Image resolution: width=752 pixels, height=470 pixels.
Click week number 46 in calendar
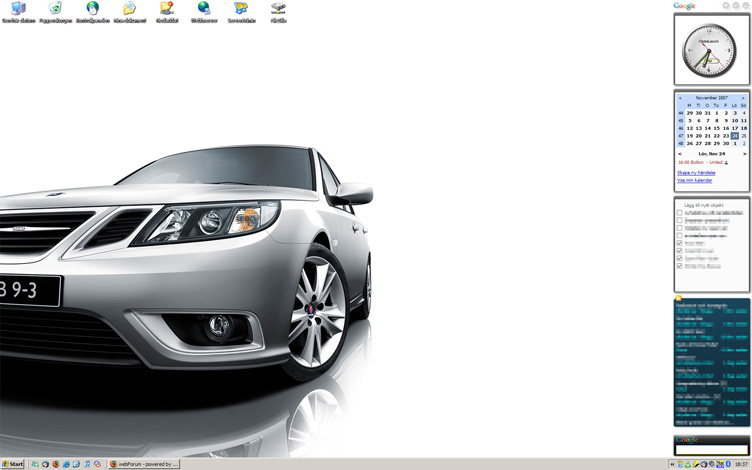point(681,128)
